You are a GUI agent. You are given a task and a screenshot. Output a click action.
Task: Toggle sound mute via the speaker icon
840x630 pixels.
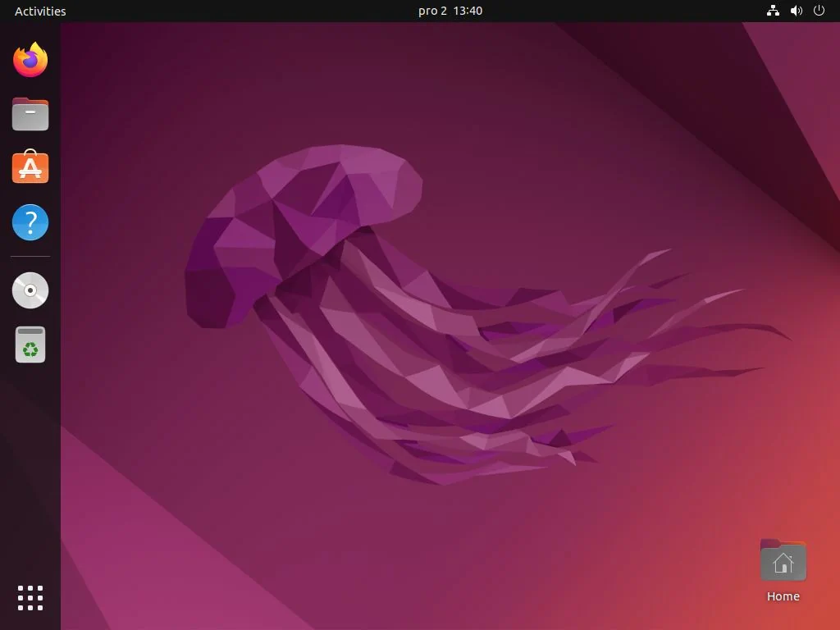click(796, 11)
